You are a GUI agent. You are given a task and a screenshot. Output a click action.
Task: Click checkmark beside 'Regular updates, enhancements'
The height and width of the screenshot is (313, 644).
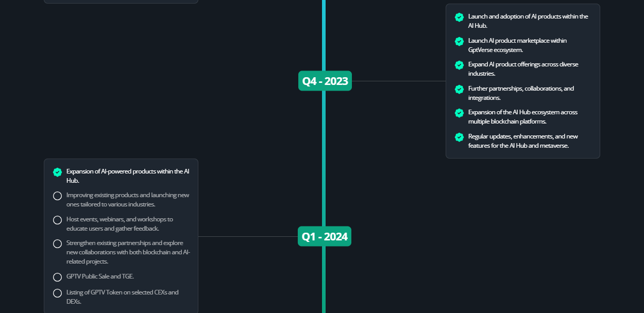(x=459, y=137)
